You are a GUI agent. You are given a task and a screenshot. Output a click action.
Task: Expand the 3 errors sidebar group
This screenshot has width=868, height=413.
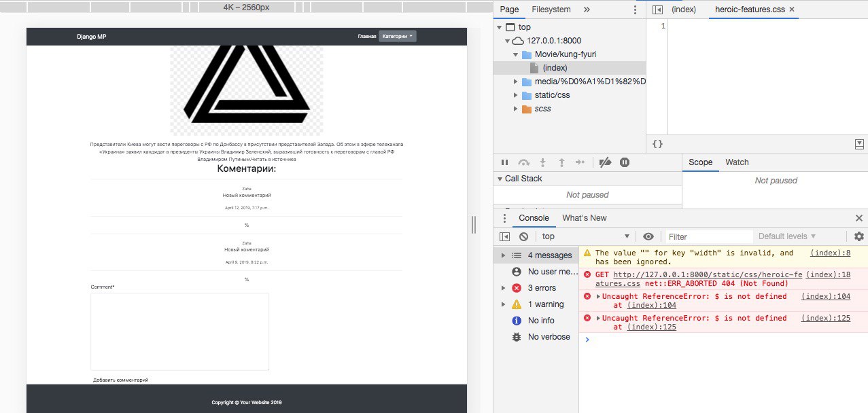(x=504, y=288)
